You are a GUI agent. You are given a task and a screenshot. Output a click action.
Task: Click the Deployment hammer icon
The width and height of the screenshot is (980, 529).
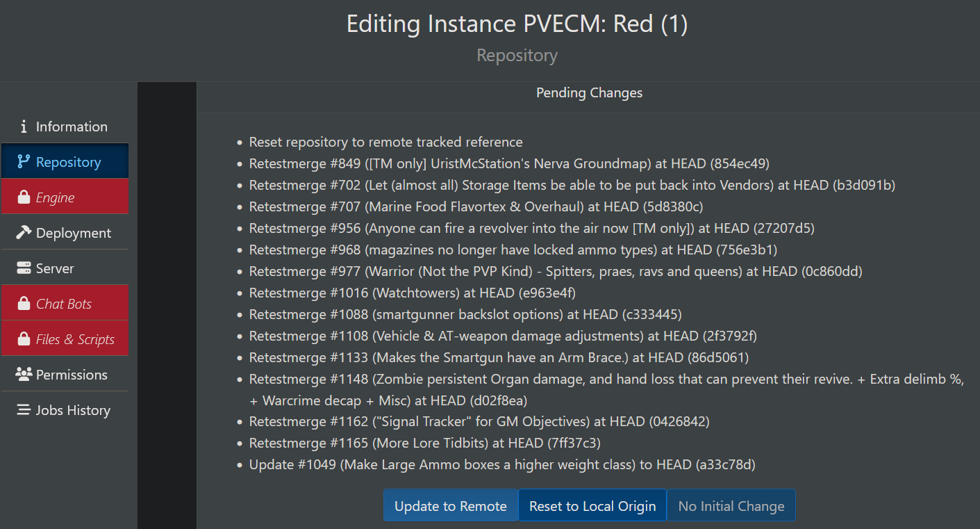[x=24, y=233]
